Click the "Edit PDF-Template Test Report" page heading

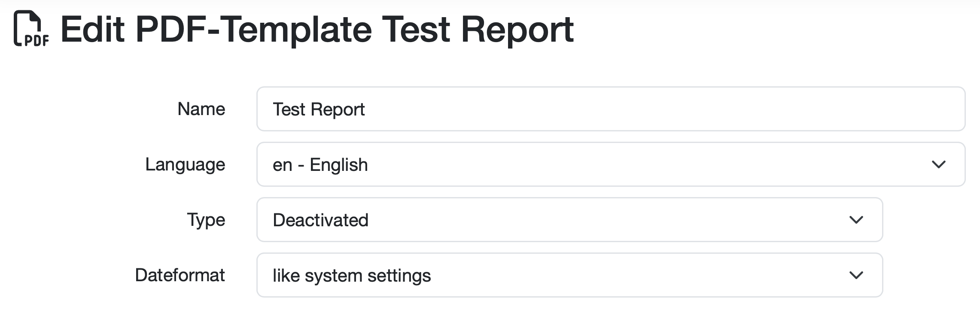317,29
